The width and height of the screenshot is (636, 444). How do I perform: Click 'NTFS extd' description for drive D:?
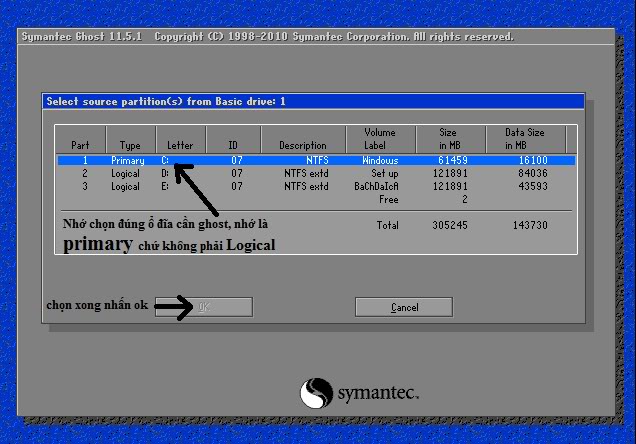point(306,174)
